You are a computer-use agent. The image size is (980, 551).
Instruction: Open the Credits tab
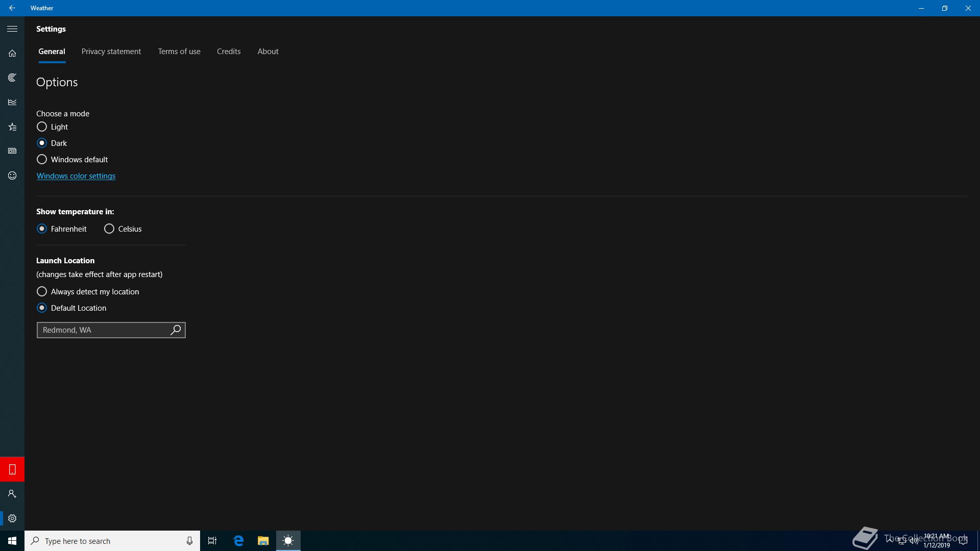tap(229, 52)
